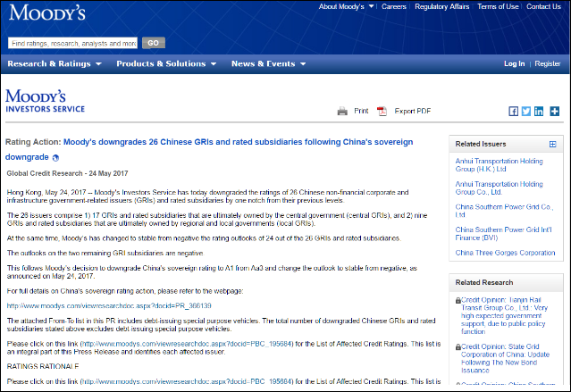This screenshot has width=571, height=392.
Task: Open the Careers link
Action: (395, 7)
